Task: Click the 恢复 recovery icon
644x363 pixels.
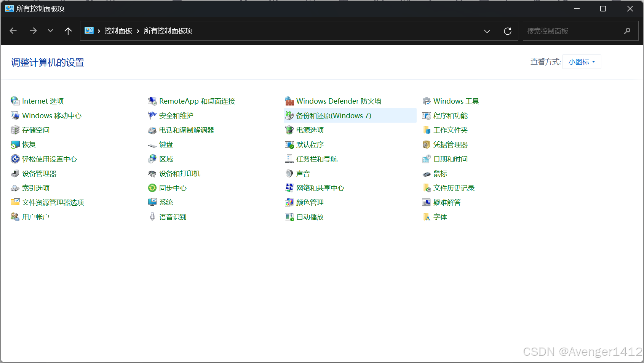Action: pos(15,144)
